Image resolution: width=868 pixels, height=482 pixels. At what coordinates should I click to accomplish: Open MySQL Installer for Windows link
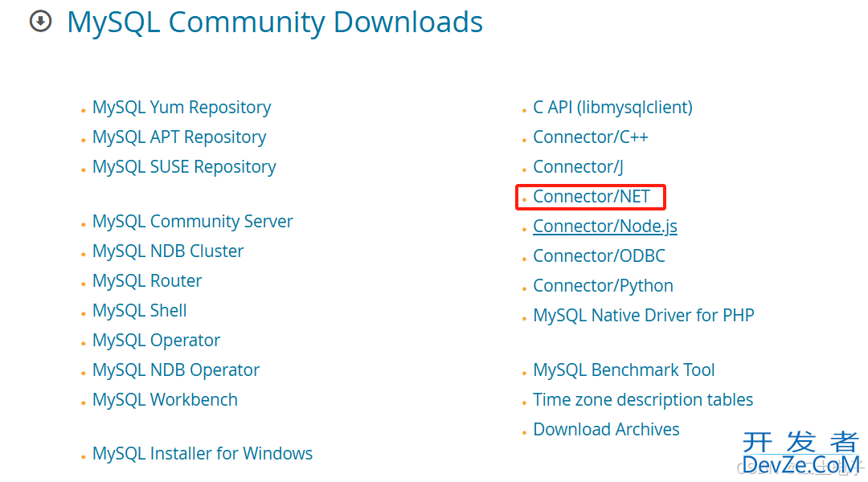pyautogui.click(x=203, y=454)
